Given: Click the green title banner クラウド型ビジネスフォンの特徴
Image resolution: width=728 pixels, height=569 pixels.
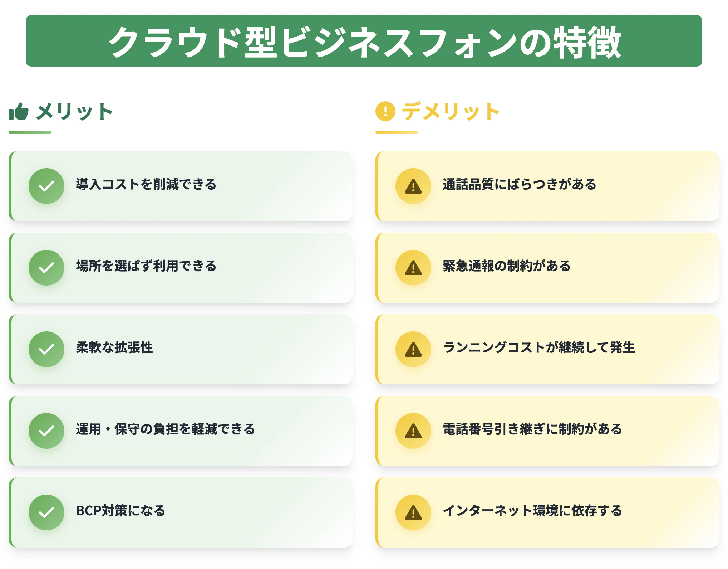Looking at the screenshot, I should 364,41.
